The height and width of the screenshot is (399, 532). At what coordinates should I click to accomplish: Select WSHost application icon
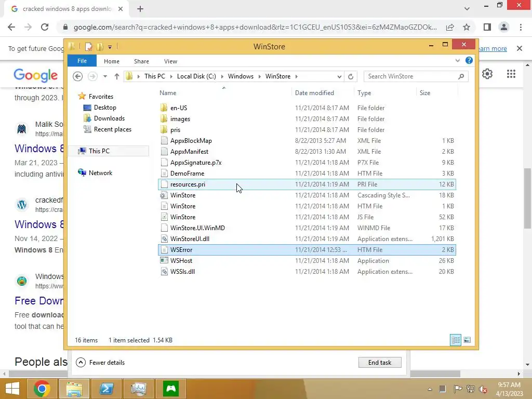point(164,261)
